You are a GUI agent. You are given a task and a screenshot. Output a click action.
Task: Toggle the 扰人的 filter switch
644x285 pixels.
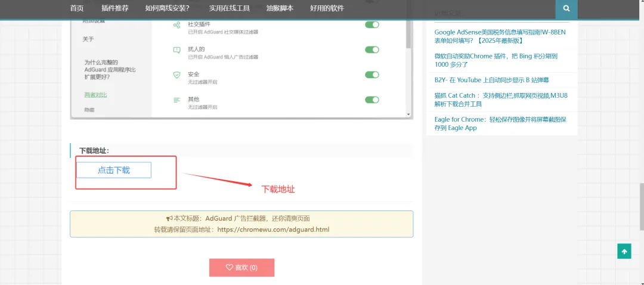tap(371, 49)
